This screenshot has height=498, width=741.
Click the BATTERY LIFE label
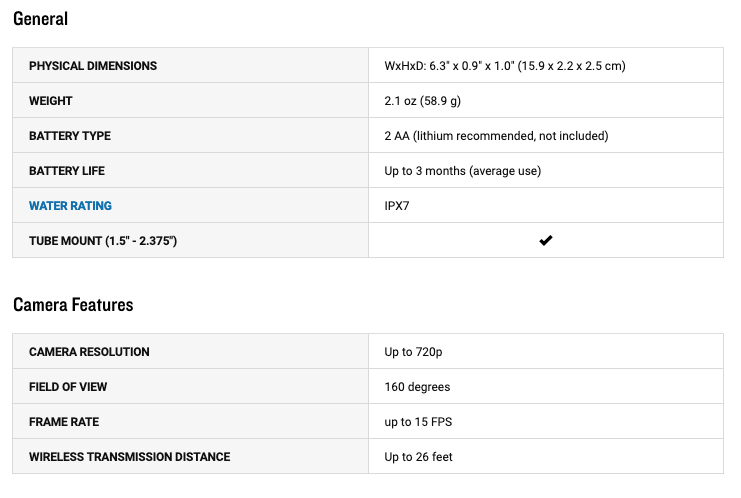coord(70,171)
